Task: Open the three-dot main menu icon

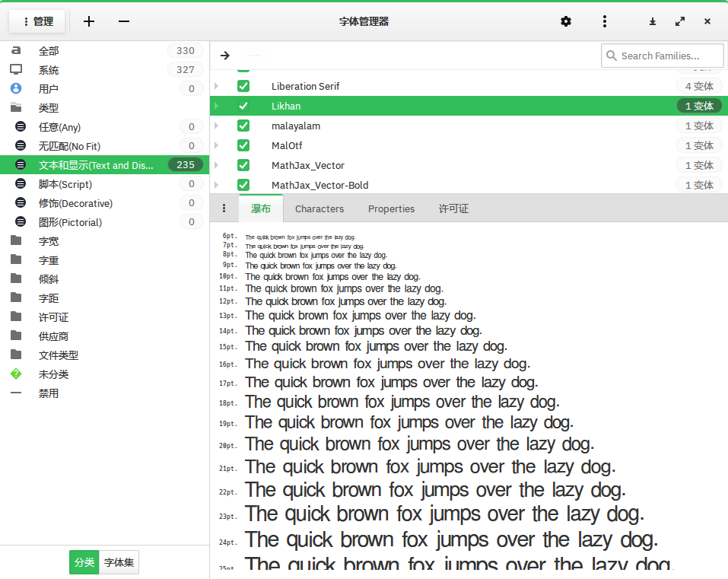Action: (x=605, y=21)
